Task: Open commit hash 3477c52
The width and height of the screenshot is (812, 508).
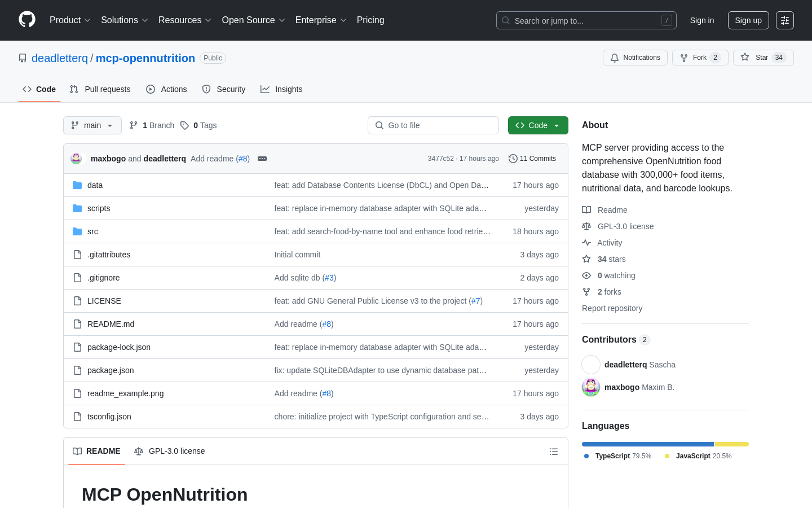Action: point(440,159)
